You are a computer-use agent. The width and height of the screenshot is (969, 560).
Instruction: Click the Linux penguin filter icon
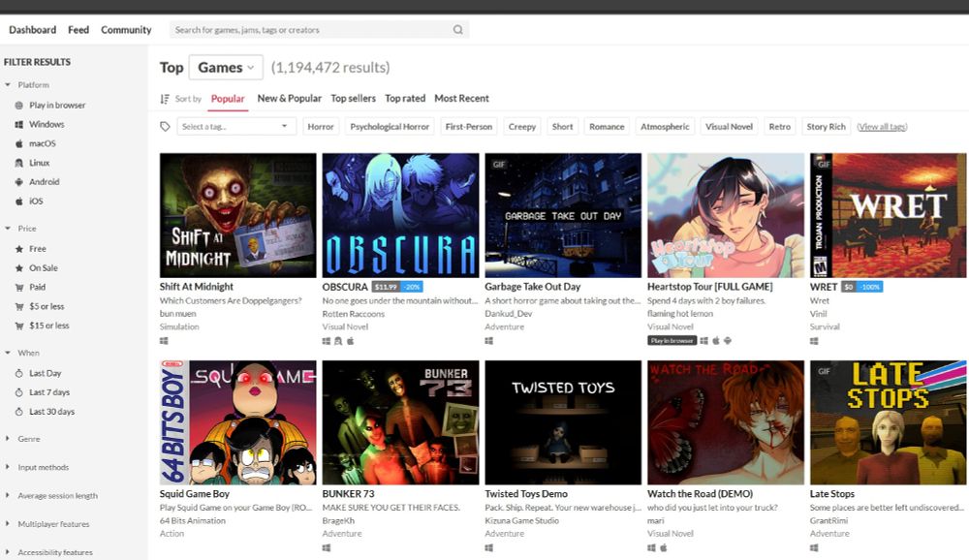pos(19,163)
